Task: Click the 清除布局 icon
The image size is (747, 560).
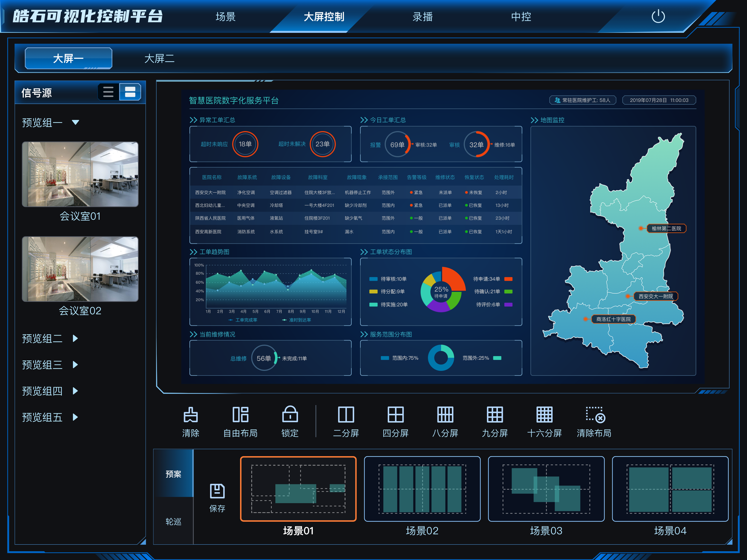Action: click(594, 415)
